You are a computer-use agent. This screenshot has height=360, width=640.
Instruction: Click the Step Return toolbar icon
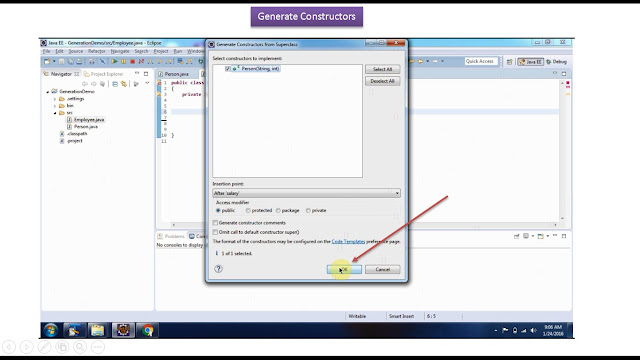168,61
